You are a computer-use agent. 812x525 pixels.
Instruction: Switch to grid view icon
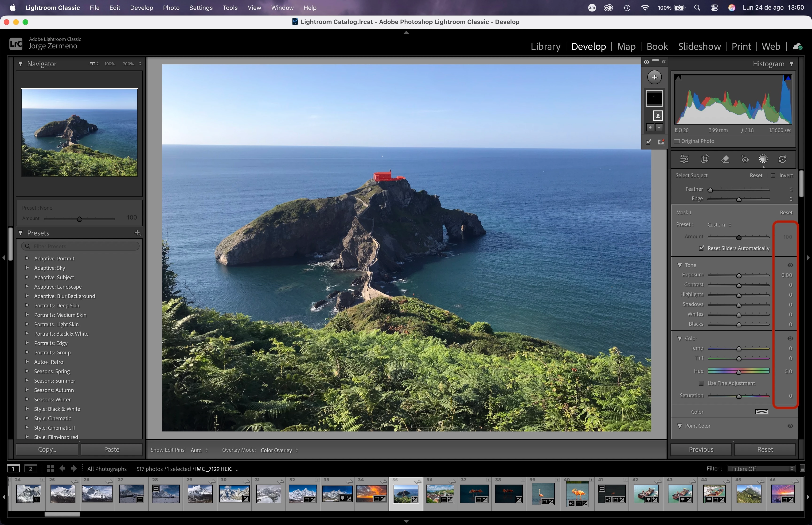coord(51,468)
